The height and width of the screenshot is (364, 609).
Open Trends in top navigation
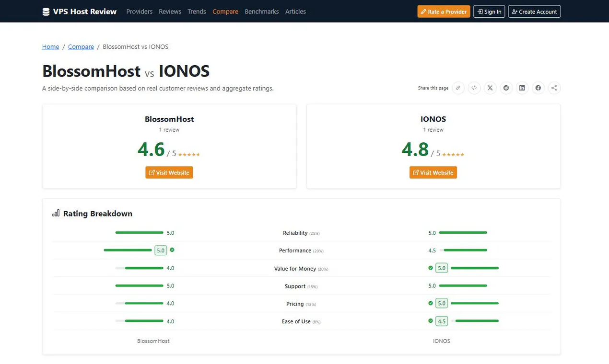coord(197,11)
